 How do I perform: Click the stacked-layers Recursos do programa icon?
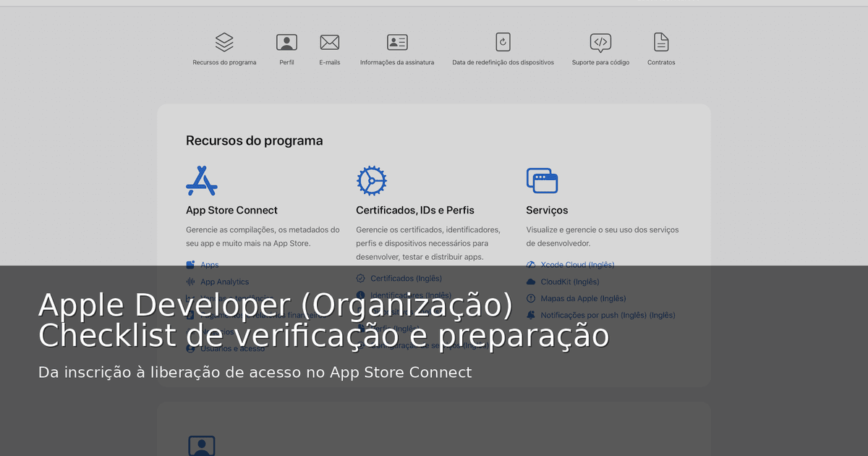(x=224, y=42)
